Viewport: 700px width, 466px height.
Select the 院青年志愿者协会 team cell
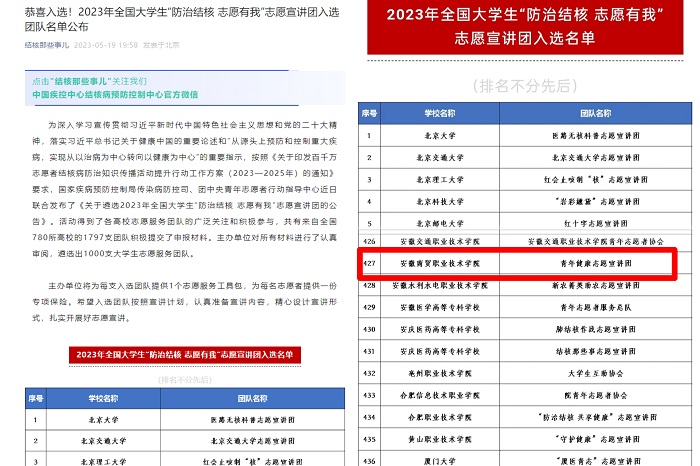coord(596,395)
